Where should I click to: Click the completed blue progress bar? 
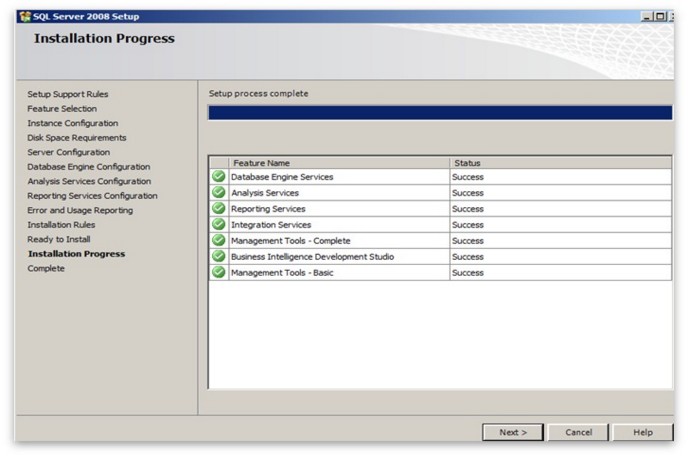tap(440, 112)
